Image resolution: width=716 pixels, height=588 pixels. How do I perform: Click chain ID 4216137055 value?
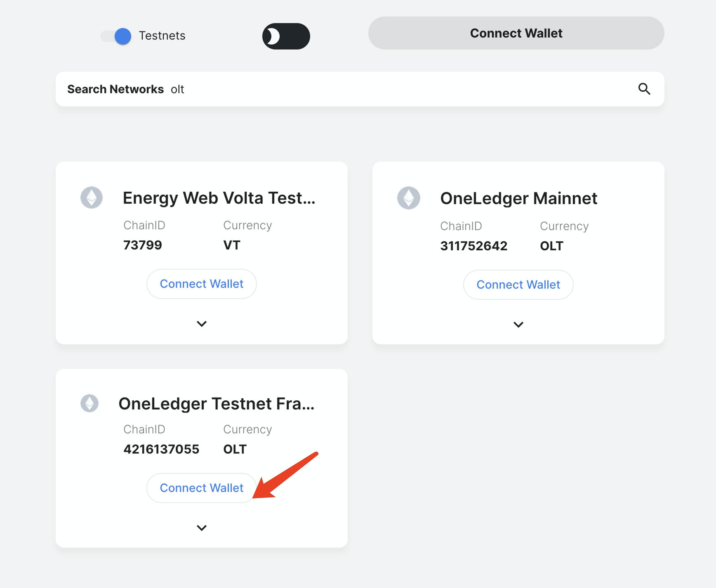[161, 449]
